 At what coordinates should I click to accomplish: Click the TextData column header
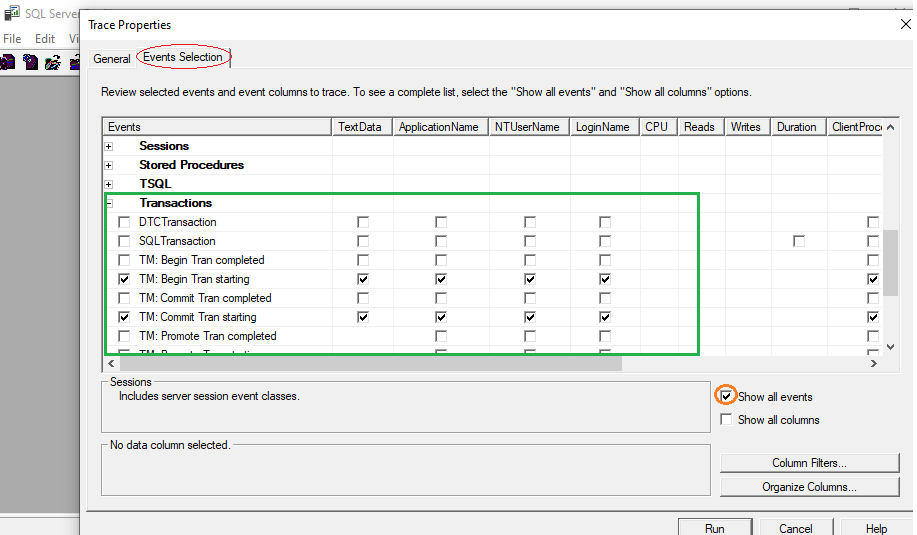point(360,127)
